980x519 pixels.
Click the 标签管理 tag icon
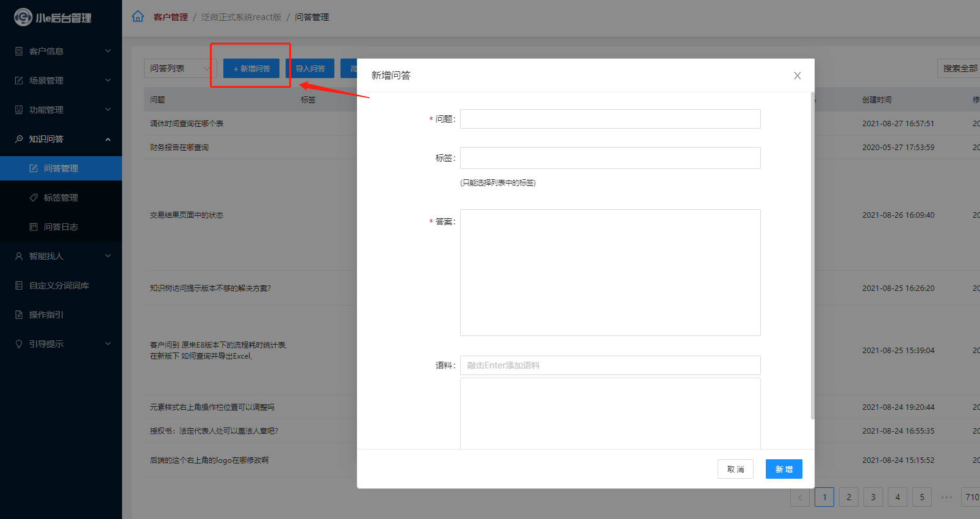coord(34,198)
